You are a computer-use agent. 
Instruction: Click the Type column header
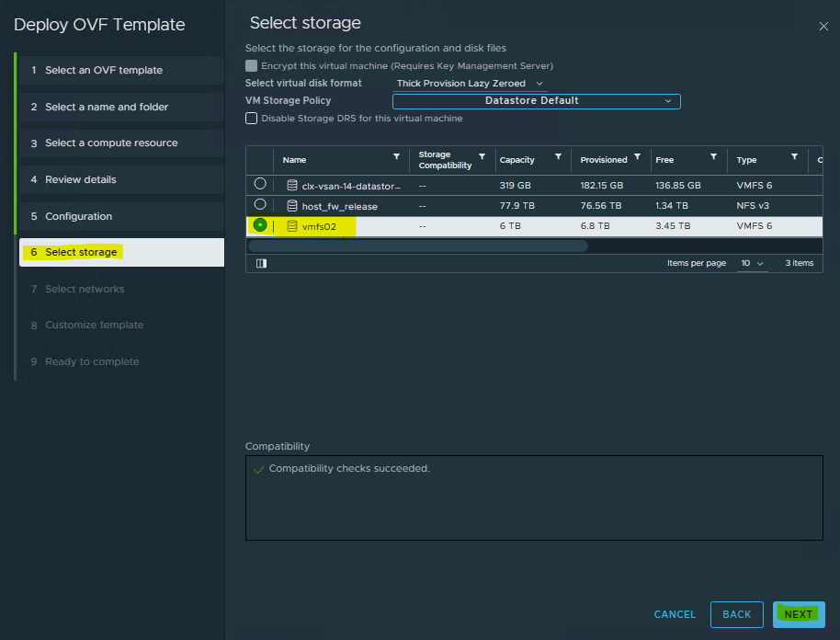tap(746, 160)
